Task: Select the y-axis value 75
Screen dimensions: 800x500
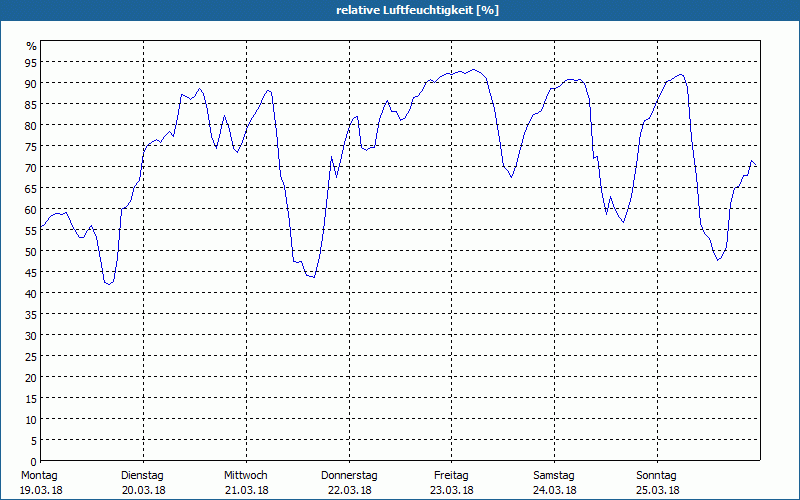Action: 31,146
